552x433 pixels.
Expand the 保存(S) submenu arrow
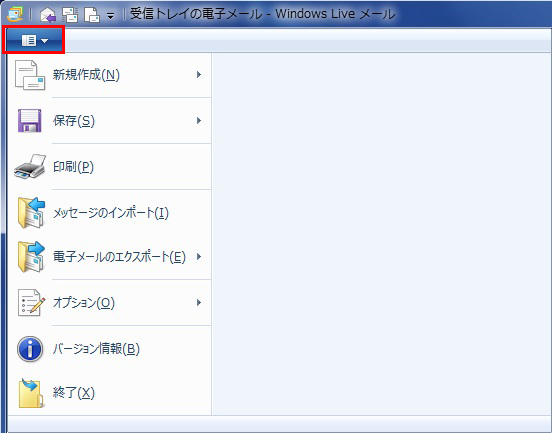point(199,121)
